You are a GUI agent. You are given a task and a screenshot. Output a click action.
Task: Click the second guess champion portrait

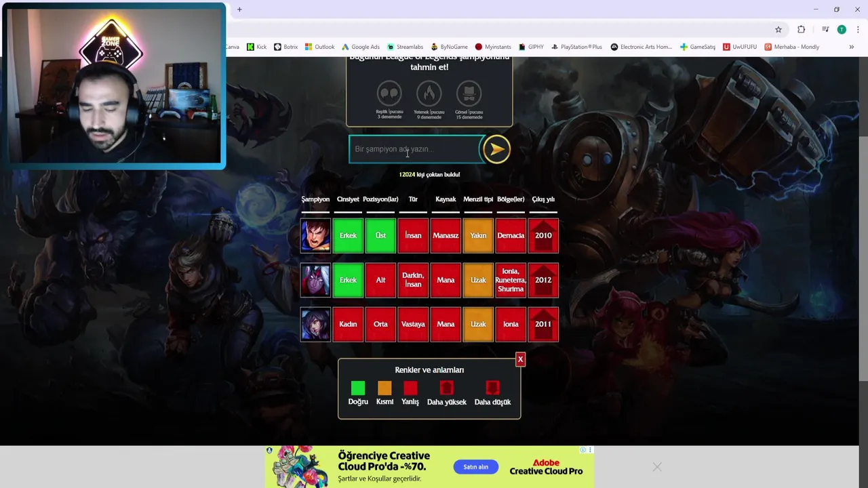coord(315,280)
